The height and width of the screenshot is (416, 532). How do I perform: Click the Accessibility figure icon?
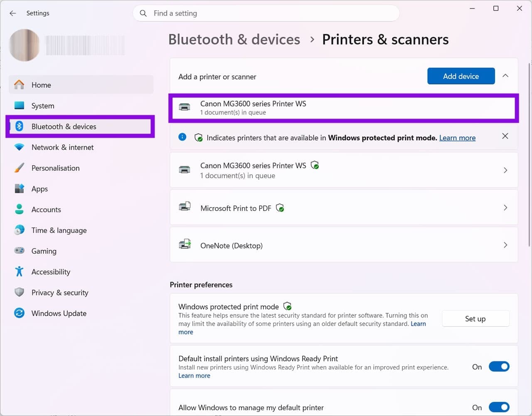19,271
